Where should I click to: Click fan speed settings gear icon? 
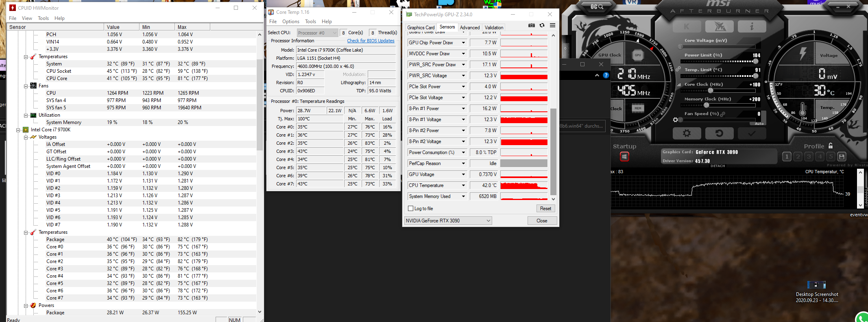(676, 120)
